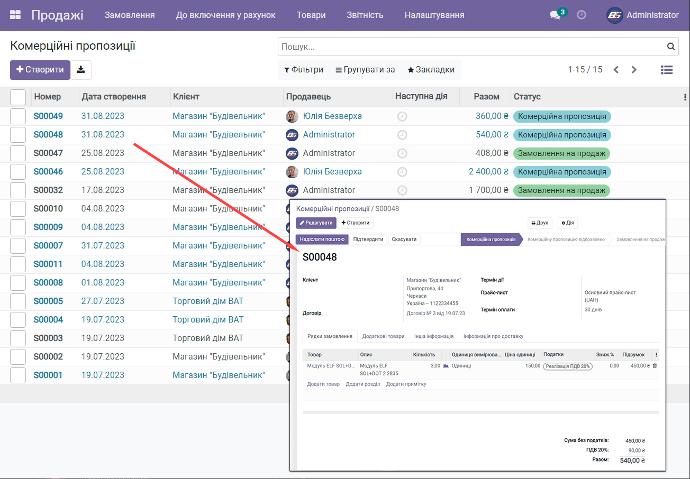Image resolution: width=690 pixels, height=479 pixels.
Task: Select the checkbox for row S00047
Action: click(x=18, y=153)
